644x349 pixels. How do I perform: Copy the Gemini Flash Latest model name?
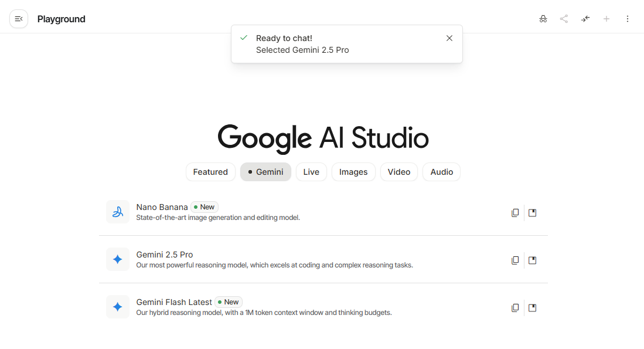click(x=515, y=308)
